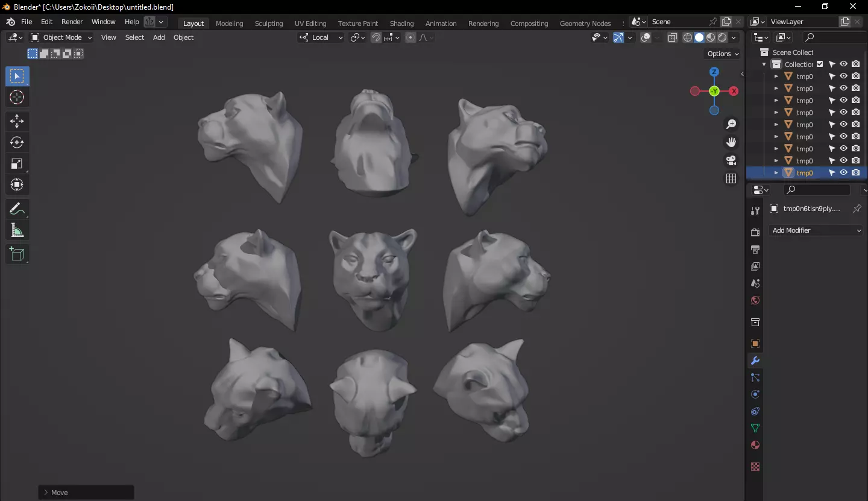Open the Material properties tab
The width and height of the screenshot is (868, 501).
[755, 445]
